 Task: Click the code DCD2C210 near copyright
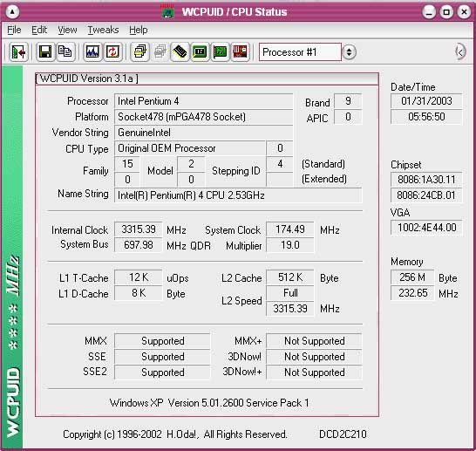[343, 434]
